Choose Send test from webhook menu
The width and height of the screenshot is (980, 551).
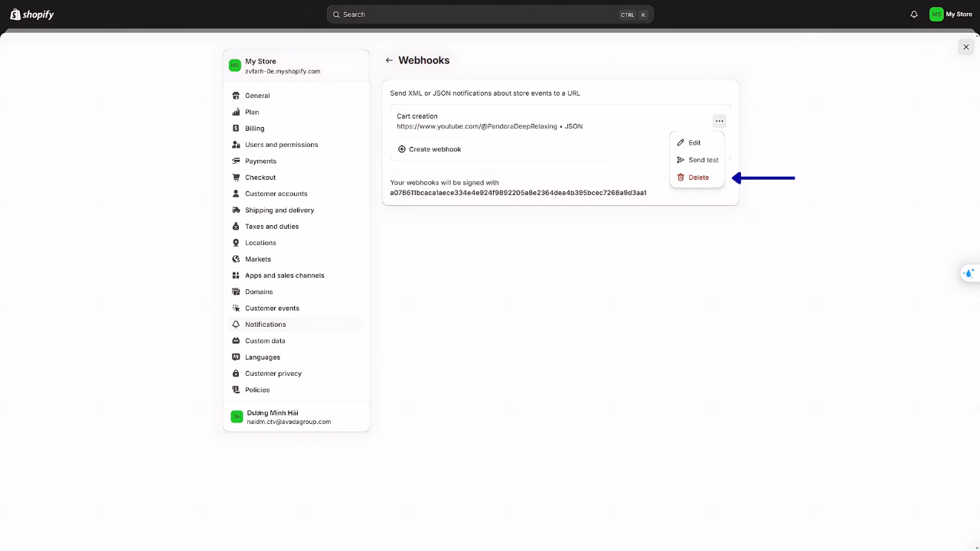[x=696, y=160]
